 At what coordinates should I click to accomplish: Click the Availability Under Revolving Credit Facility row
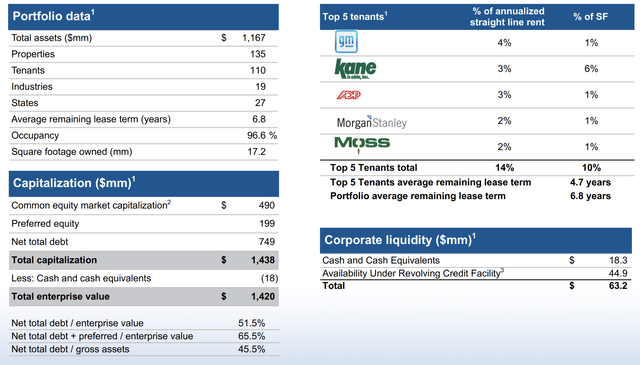476,274
